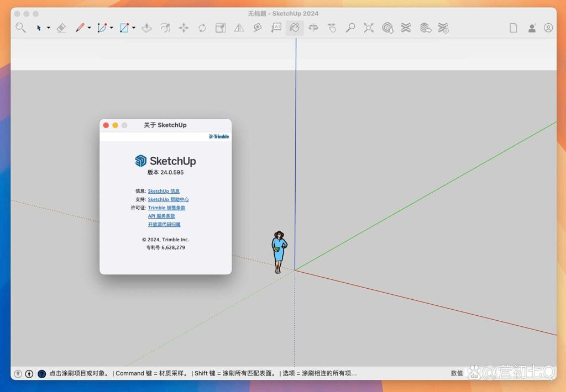Image resolution: width=566 pixels, height=392 pixels.
Task: Open 3D Warehouse from the toolbar
Action: click(x=387, y=28)
